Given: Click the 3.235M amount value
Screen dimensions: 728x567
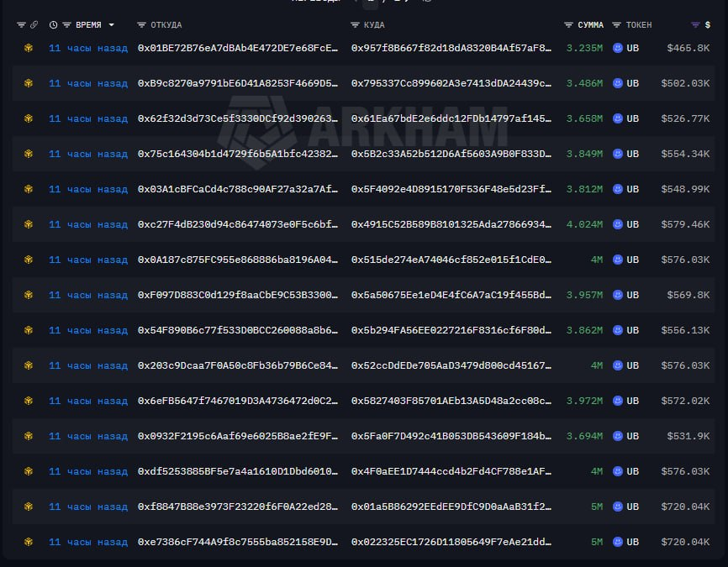Looking at the screenshot, I should point(584,48).
